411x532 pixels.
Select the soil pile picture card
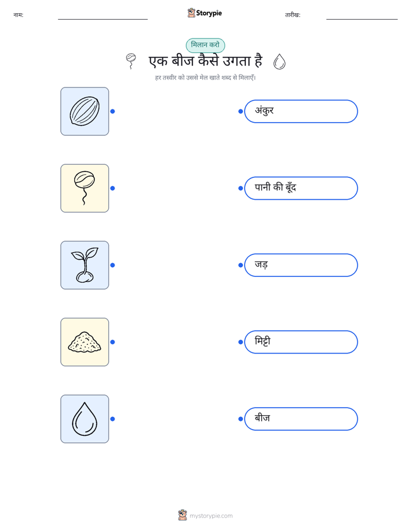click(85, 342)
